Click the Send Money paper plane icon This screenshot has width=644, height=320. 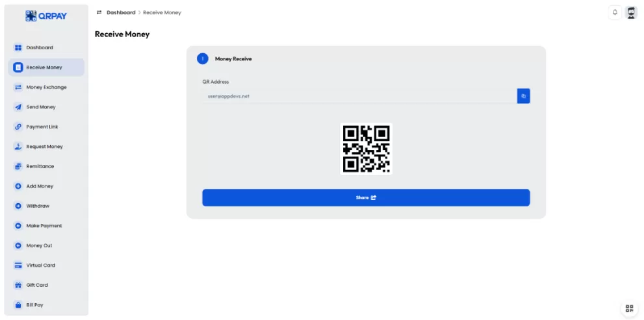pos(18,107)
